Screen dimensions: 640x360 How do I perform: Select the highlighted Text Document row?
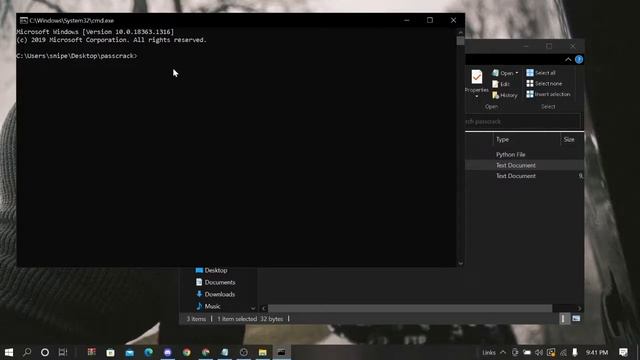coord(524,165)
